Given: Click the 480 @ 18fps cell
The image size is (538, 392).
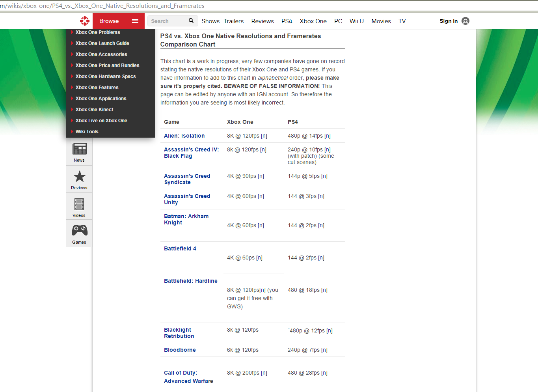Looking at the screenshot, I should click(307, 290).
